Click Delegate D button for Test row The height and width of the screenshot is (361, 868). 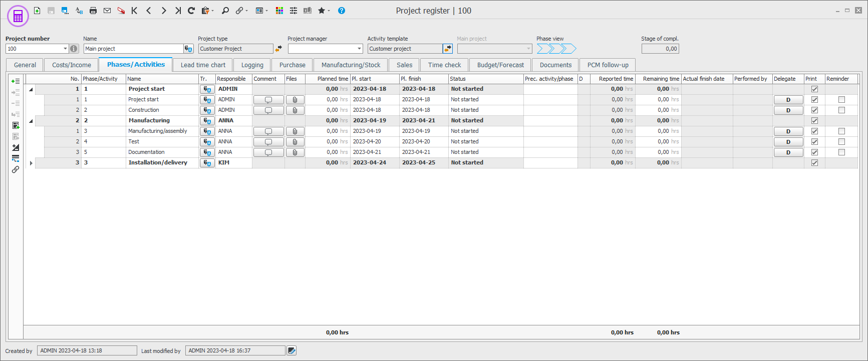(x=788, y=142)
